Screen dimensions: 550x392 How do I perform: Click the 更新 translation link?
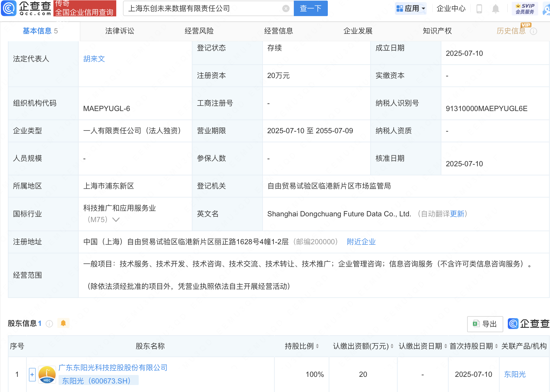tap(457, 214)
